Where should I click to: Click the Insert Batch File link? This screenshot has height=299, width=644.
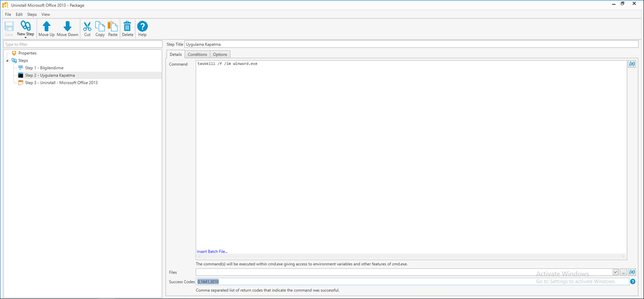212,251
